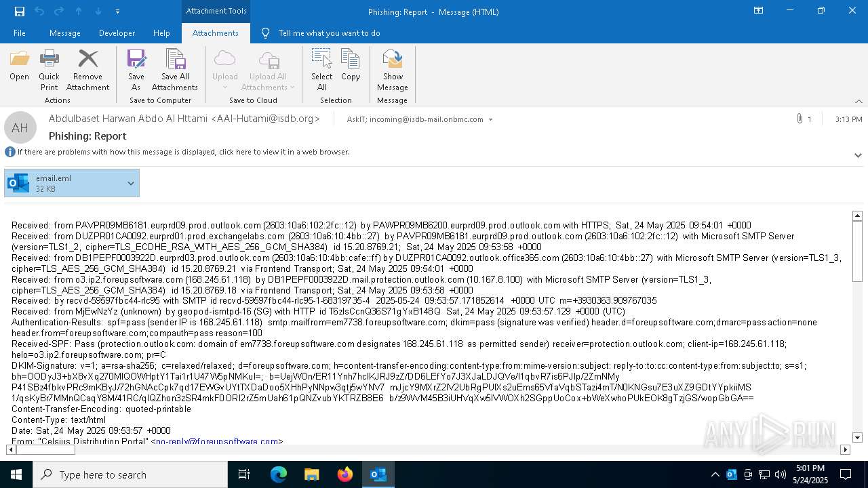This screenshot has height=488, width=868.
Task: Choose Save As for the attachment
Action: (136, 70)
